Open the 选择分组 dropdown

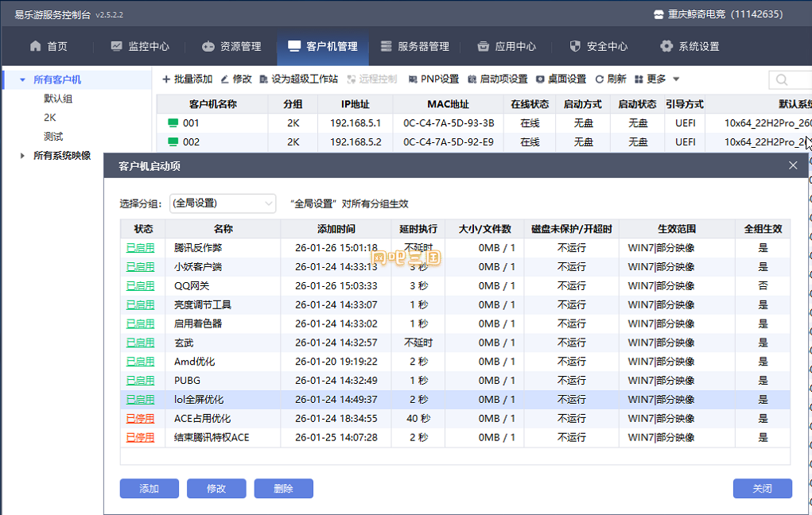click(223, 203)
